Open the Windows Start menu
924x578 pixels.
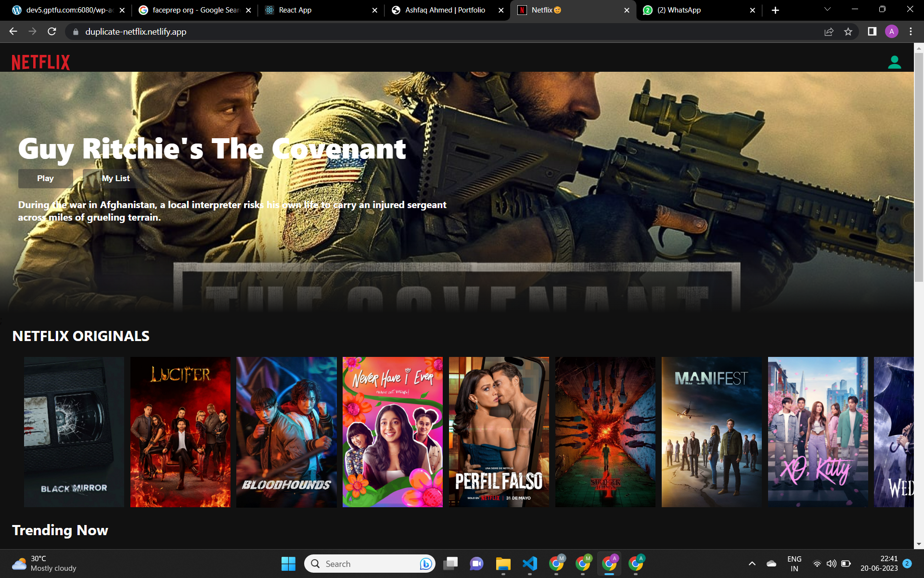(x=288, y=564)
